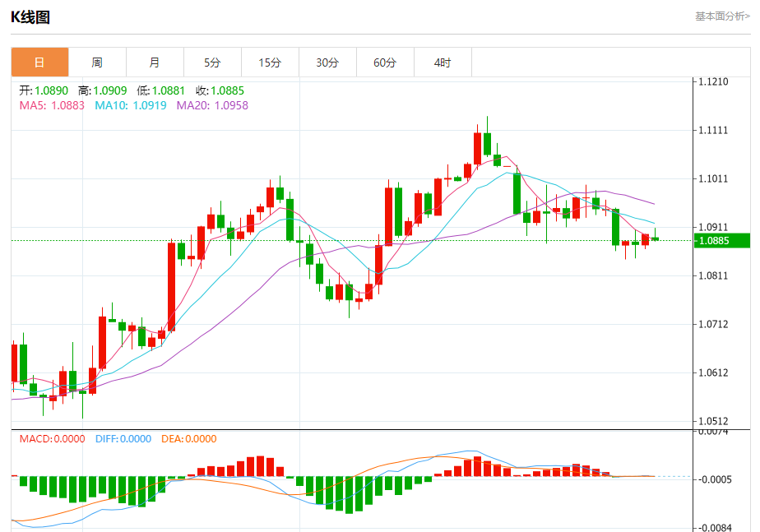This screenshot has width=760, height=532.
Task: Select the 日 daily chart tab
Action: point(39,62)
